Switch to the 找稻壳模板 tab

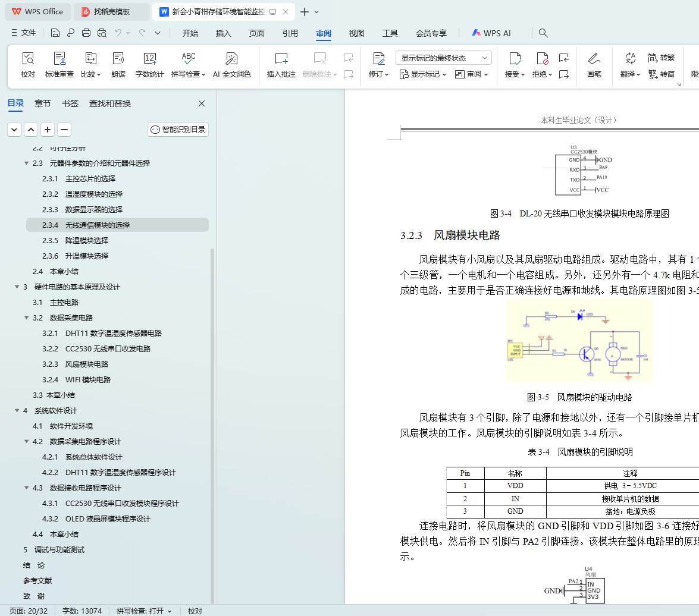coord(111,12)
